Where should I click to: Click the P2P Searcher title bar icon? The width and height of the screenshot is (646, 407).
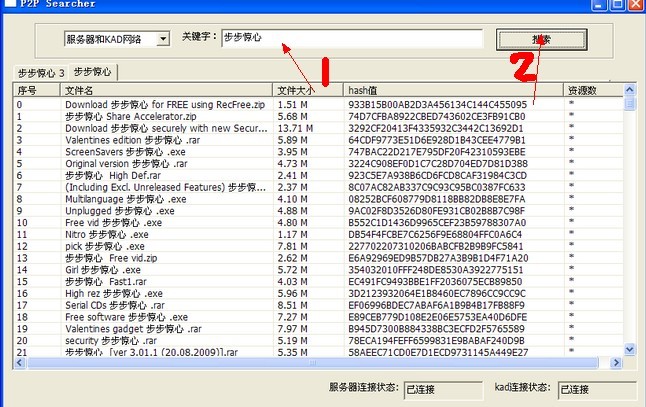[x=10, y=4]
